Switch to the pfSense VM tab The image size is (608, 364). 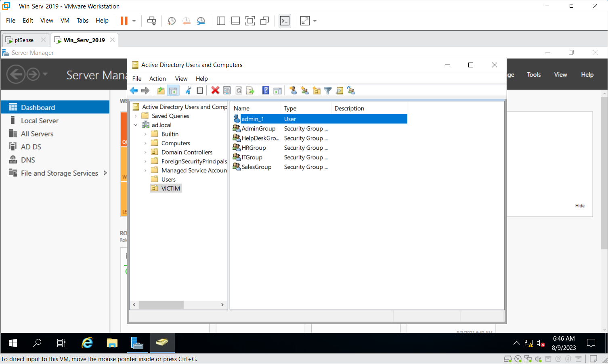[x=24, y=40]
